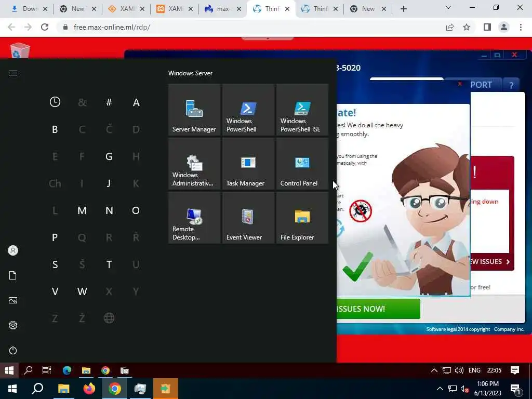Open Pictures icon in Start sidebar
Screen dimensions: 532x399
[13, 300]
